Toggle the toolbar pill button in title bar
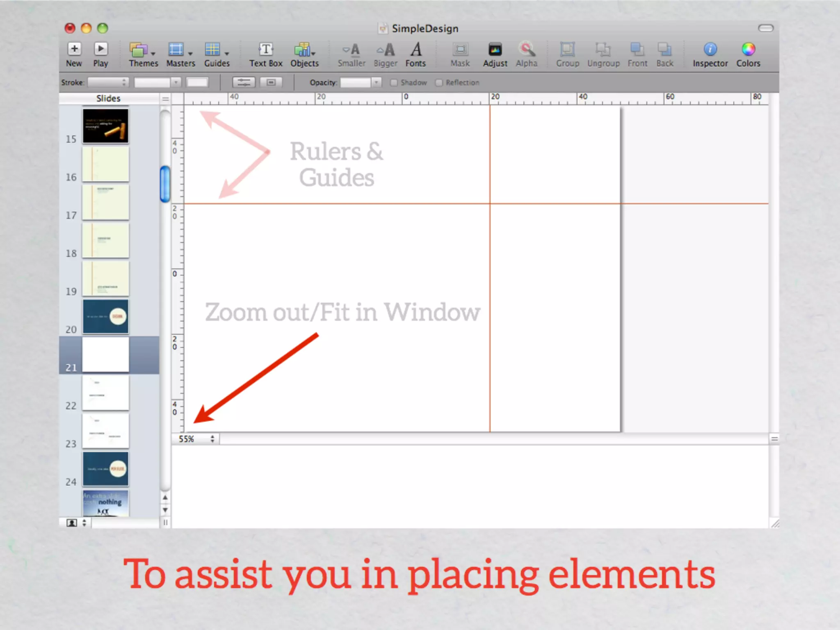 point(765,28)
